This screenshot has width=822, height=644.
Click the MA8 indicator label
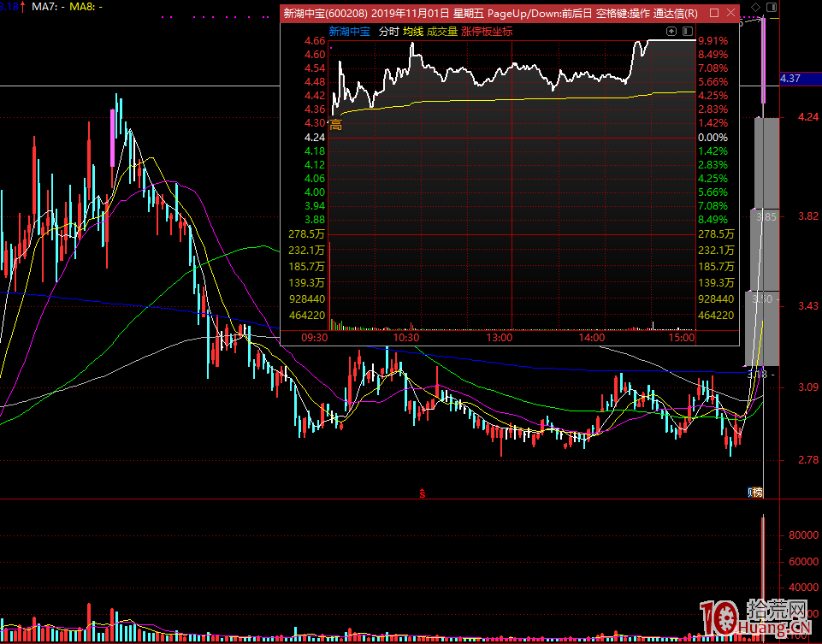point(86,7)
